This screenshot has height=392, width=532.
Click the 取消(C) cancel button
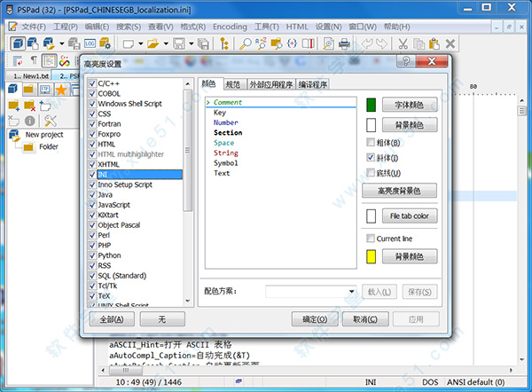[365, 319]
